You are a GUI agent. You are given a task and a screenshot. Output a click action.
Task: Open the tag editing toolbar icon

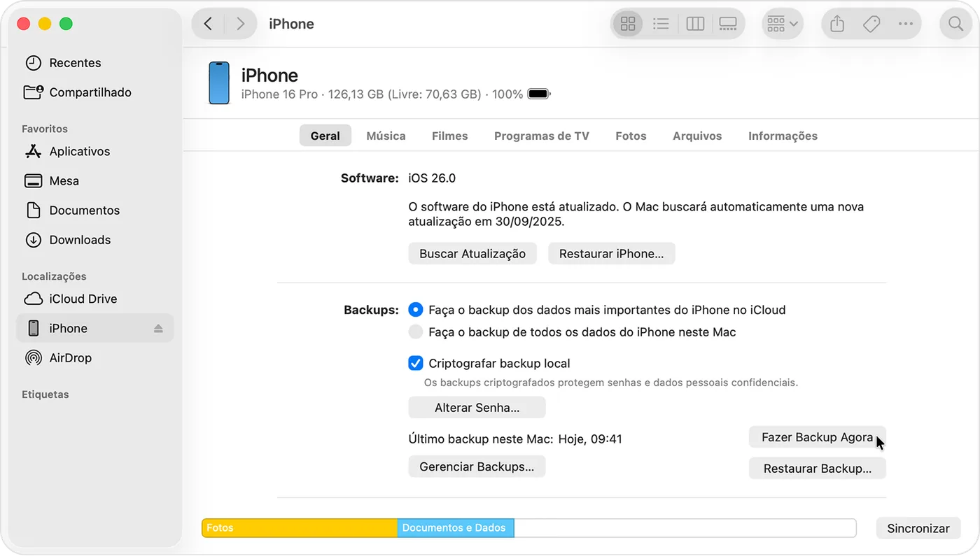pyautogui.click(x=871, y=24)
